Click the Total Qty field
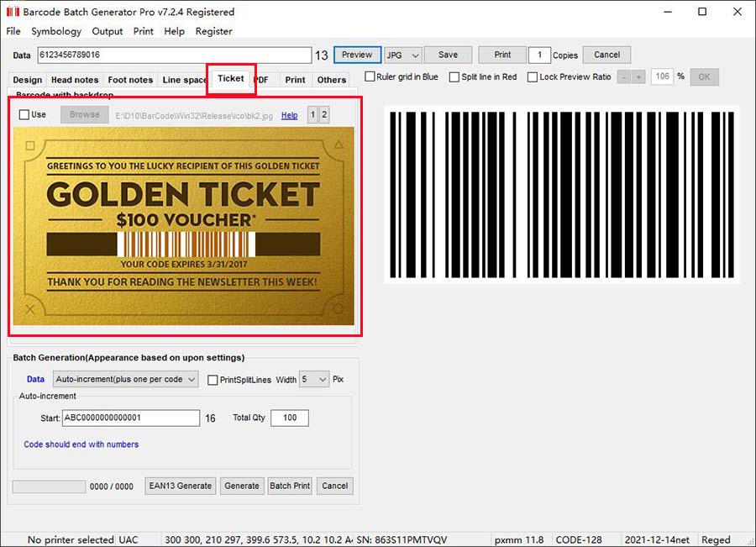 point(290,418)
